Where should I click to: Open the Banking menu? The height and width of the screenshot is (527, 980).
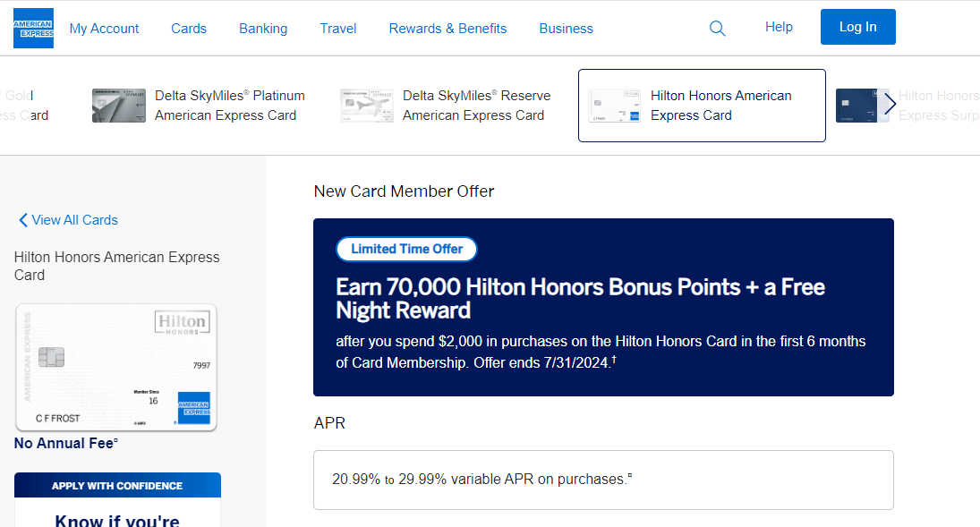click(x=262, y=28)
